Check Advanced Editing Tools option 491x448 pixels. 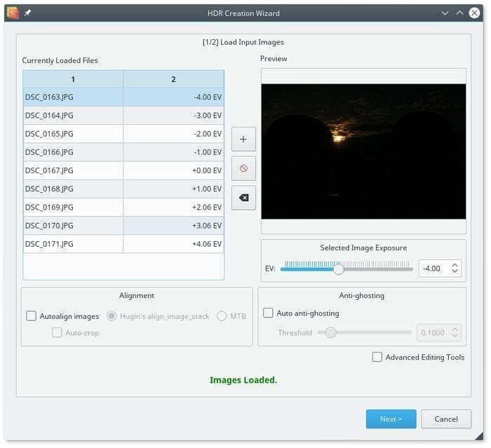(378, 357)
